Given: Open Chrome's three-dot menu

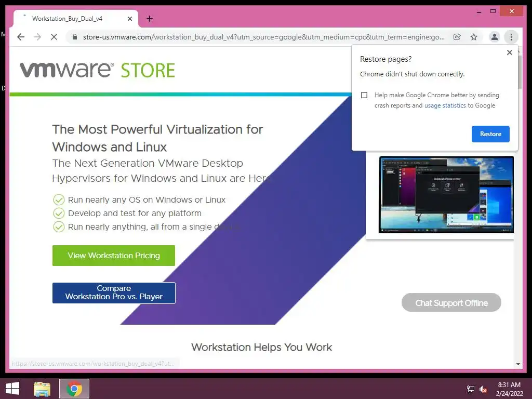Looking at the screenshot, I should 511,37.
